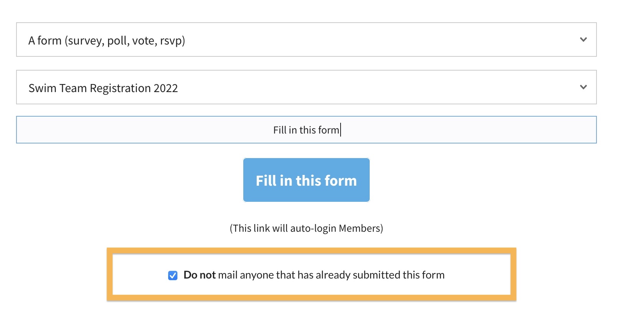The height and width of the screenshot is (310, 644).
Task: Click chevron arrow on form type dropdown
Action: tap(583, 40)
